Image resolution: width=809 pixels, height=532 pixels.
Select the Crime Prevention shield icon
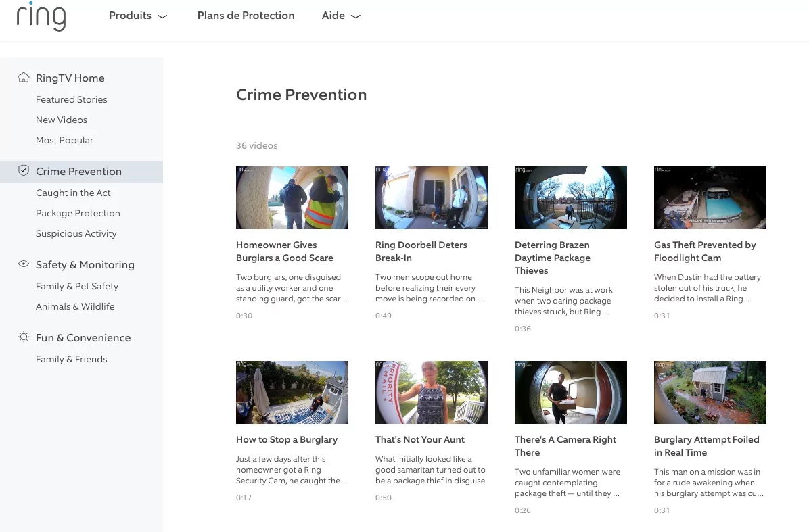(x=24, y=170)
